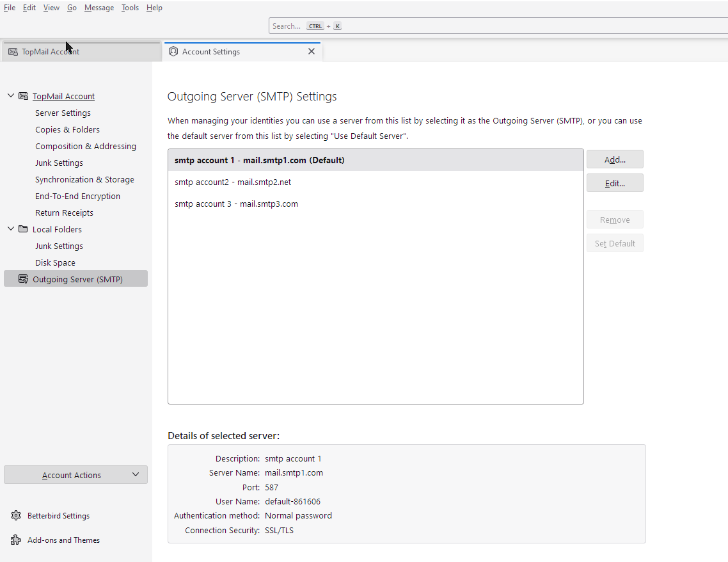728x562 pixels.
Task: Click the Add... button
Action: [x=615, y=159]
